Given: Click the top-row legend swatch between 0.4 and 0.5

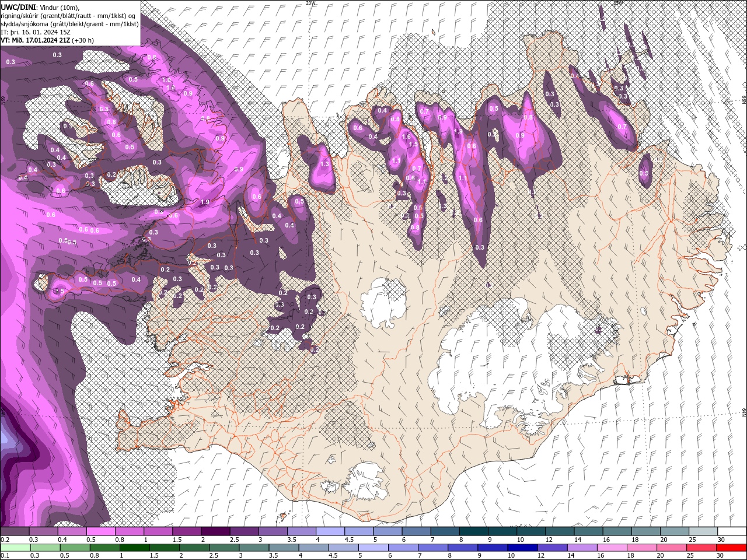Looking at the screenshot, I should (x=72, y=531).
